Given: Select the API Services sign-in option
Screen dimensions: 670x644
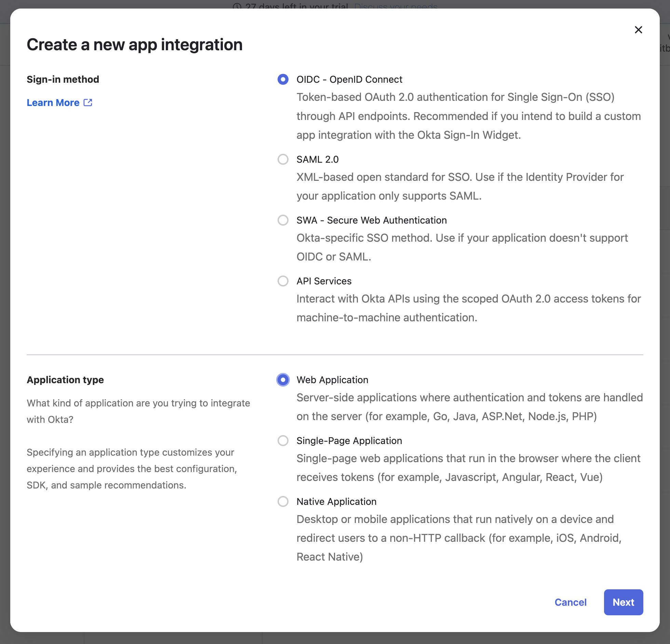Looking at the screenshot, I should [x=283, y=281].
